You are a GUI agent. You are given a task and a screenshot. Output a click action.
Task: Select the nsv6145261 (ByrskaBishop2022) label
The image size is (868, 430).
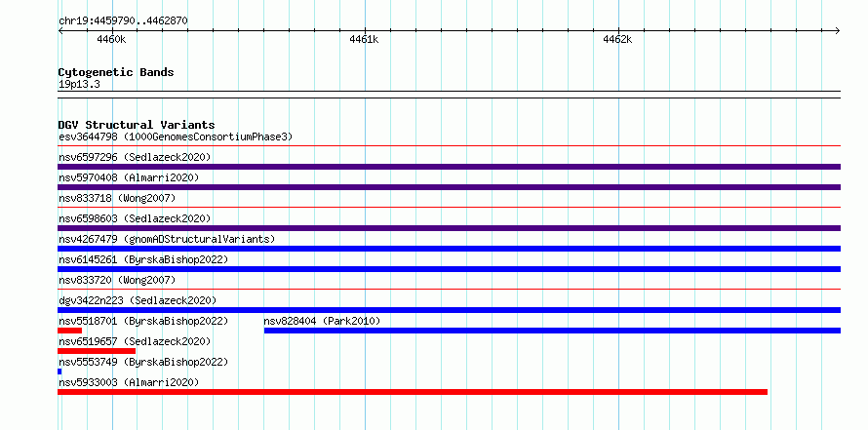(x=143, y=259)
